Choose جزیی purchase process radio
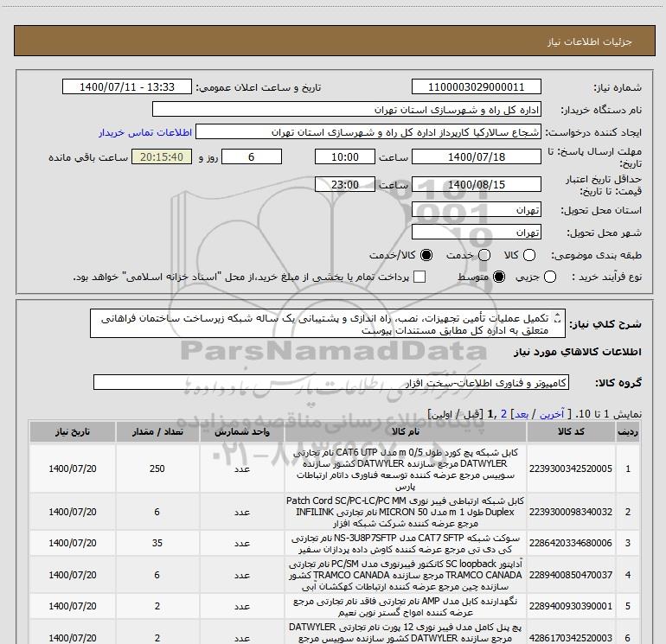666x644 pixels. tap(550, 277)
